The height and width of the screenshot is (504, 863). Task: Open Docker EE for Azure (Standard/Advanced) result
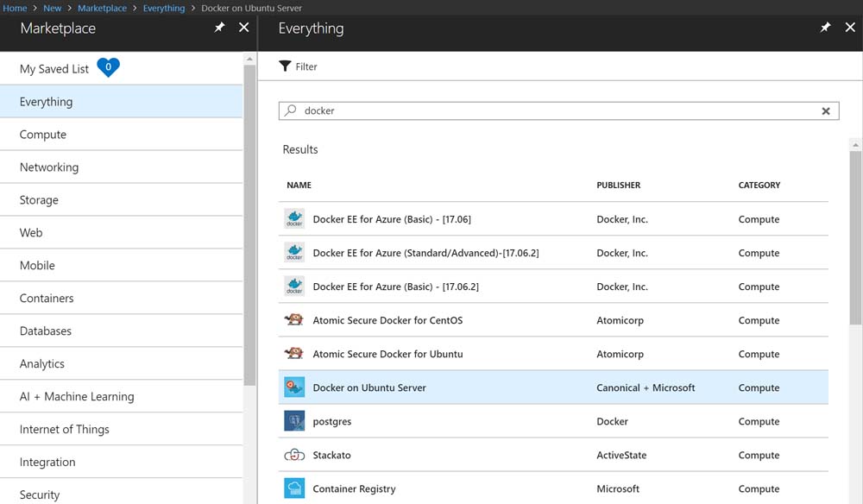pyautogui.click(x=425, y=253)
